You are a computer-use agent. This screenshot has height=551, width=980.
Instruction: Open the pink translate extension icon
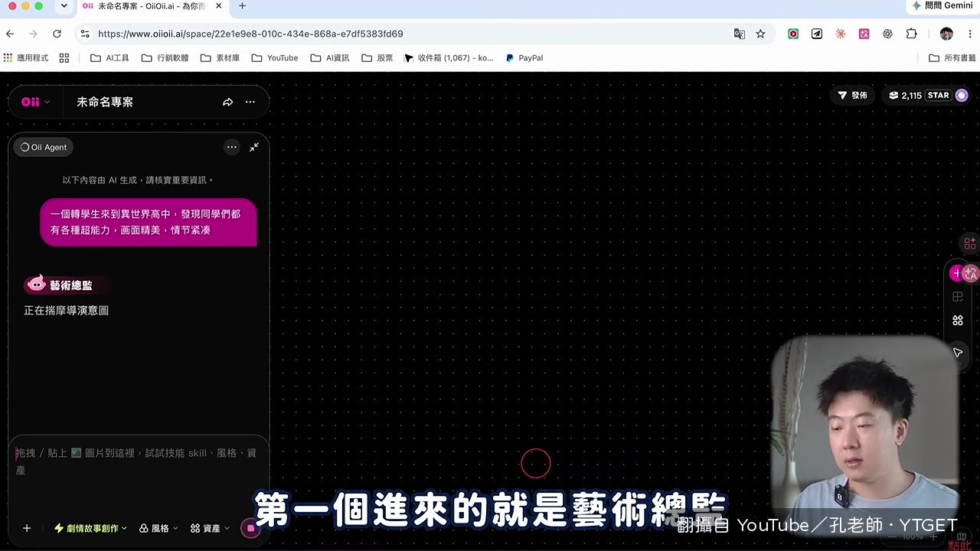[864, 34]
